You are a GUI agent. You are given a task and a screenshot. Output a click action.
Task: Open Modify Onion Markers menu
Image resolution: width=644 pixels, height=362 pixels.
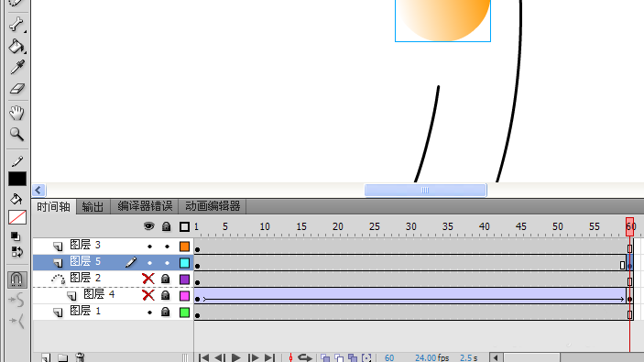366,358
